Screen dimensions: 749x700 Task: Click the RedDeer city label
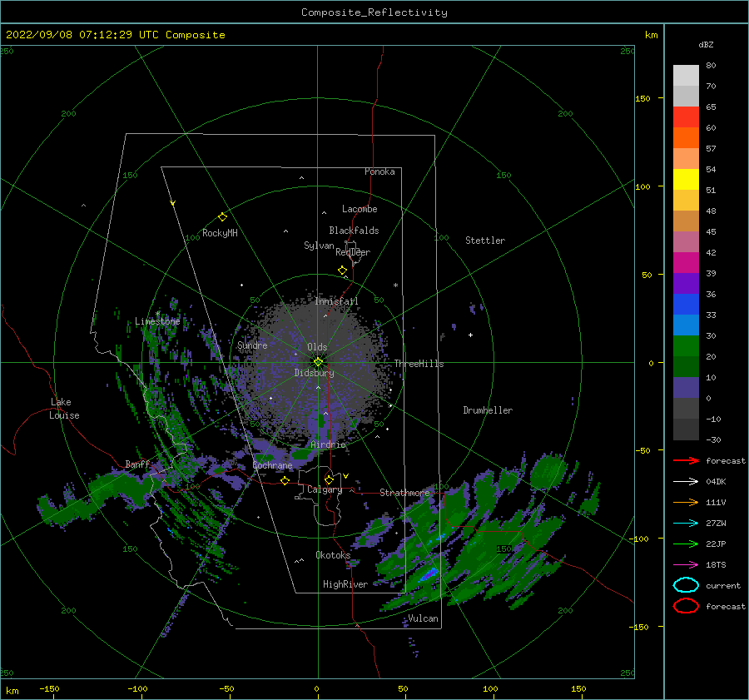(x=353, y=252)
